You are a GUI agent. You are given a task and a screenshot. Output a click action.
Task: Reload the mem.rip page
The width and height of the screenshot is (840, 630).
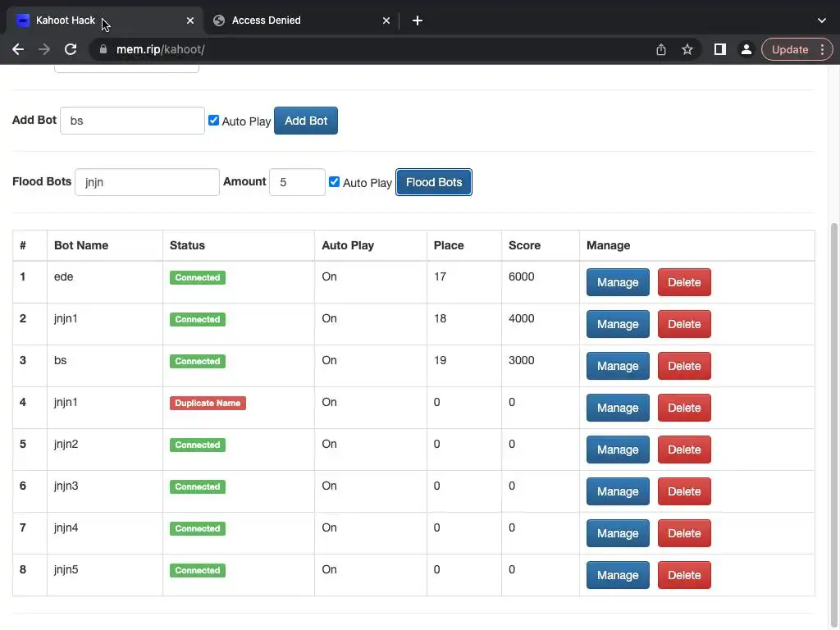[71, 50]
